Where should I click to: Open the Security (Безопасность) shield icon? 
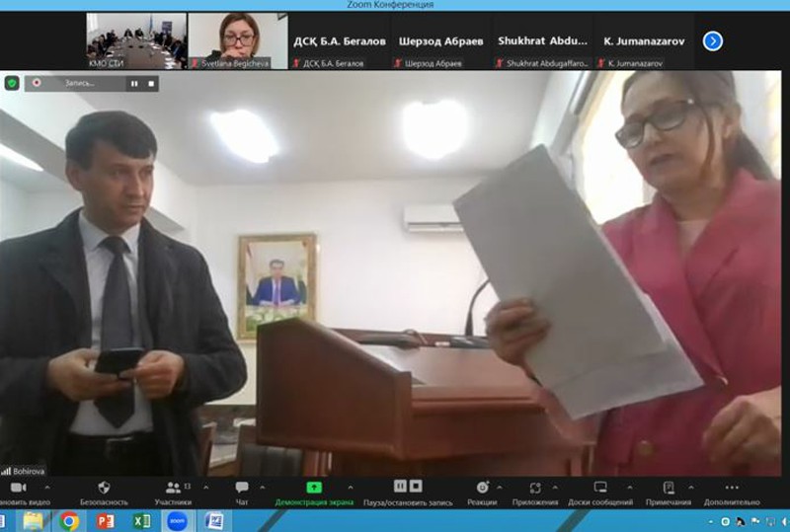pos(104,488)
